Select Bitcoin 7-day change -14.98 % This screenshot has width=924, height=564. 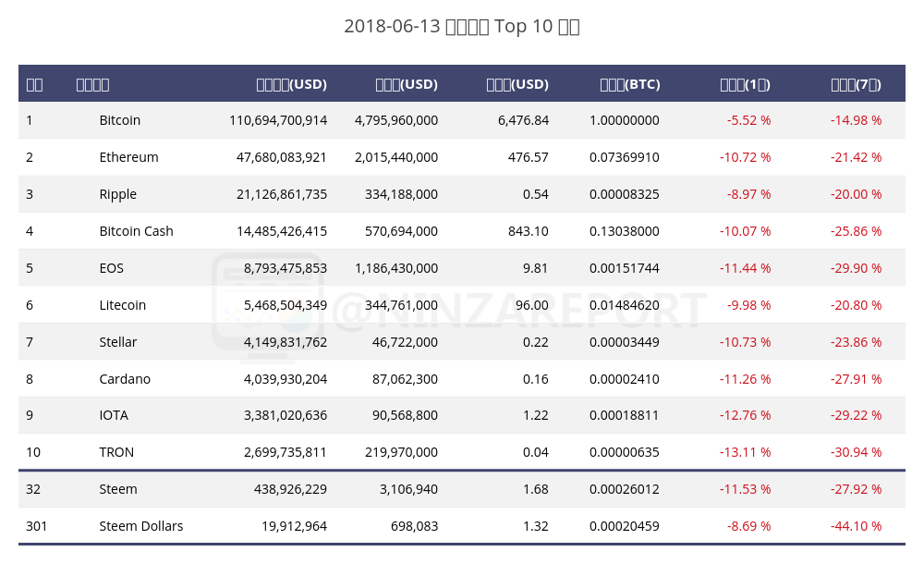point(857,120)
